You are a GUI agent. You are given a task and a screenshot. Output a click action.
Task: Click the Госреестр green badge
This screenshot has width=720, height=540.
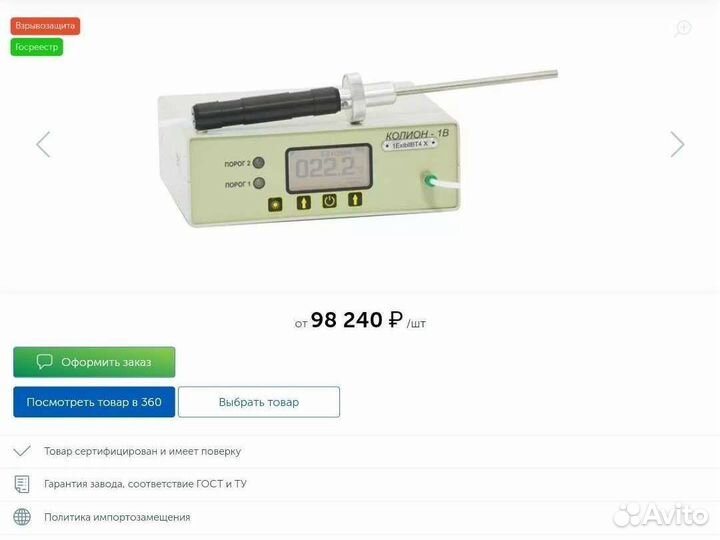pos(37,47)
